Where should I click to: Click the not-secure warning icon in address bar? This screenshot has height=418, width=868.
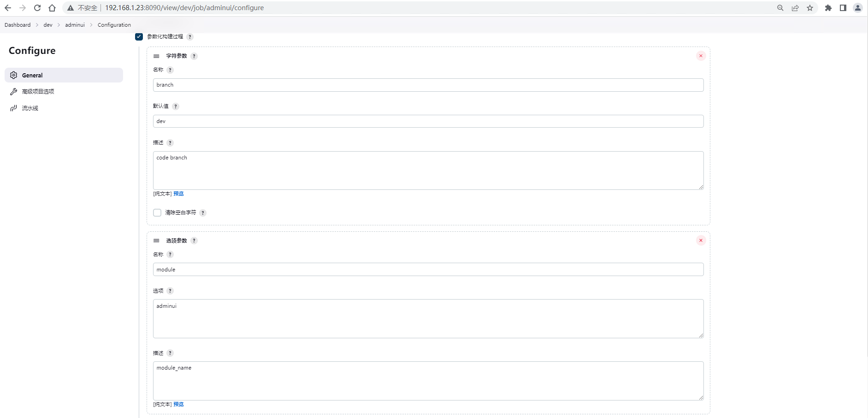click(71, 8)
